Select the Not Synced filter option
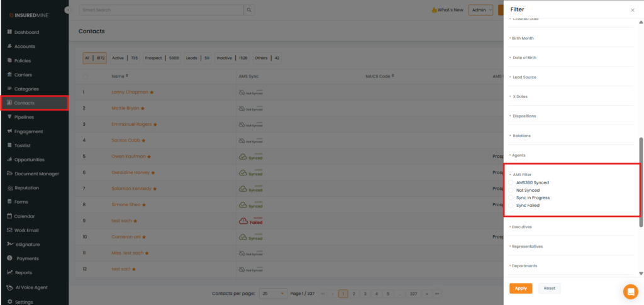Viewport: 644px width, 305px height. pos(511,190)
